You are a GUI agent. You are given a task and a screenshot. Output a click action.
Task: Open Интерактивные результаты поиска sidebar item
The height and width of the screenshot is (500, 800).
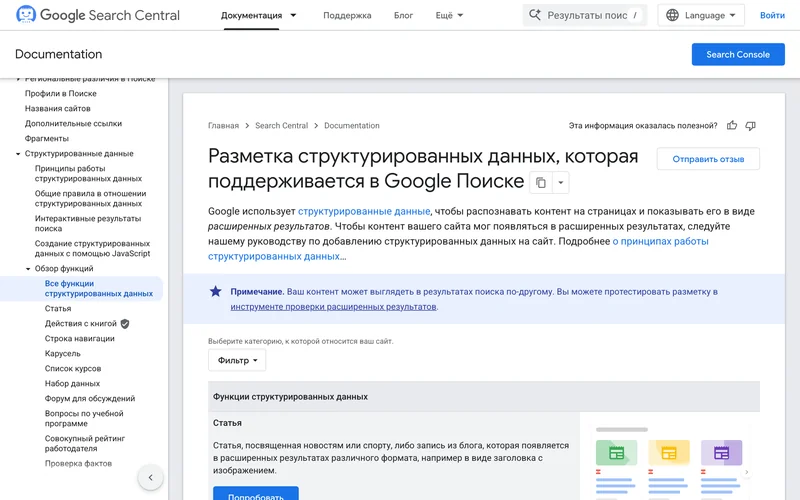point(88,223)
